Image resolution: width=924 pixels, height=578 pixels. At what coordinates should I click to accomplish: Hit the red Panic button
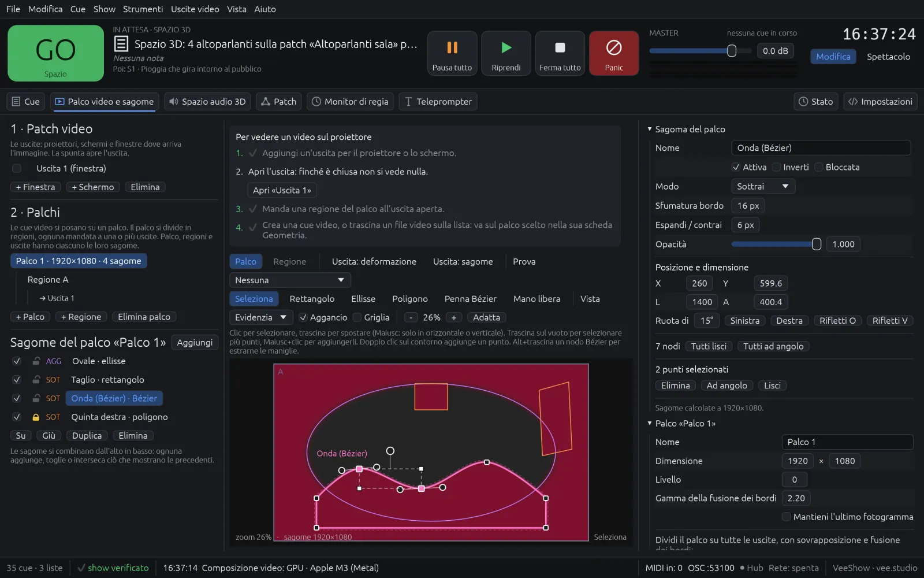point(614,53)
